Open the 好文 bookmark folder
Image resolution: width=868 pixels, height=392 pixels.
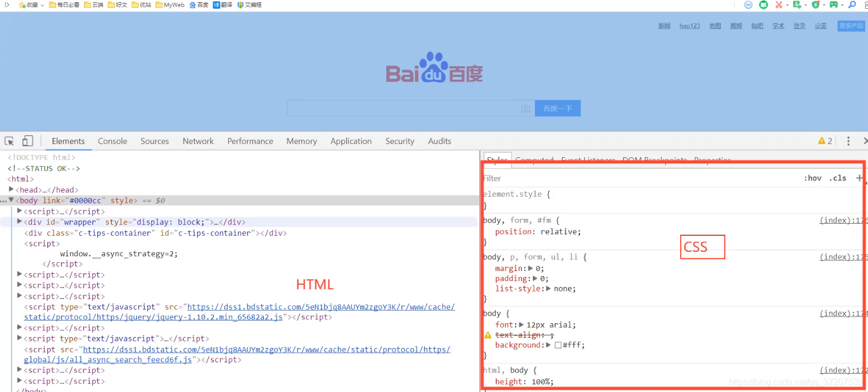(118, 5)
